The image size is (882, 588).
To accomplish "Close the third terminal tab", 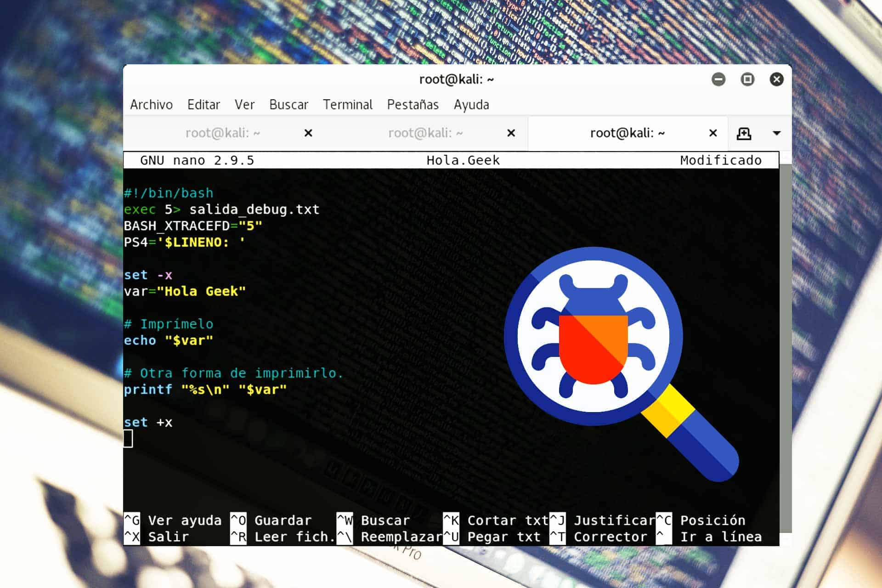I will click(712, 133).
